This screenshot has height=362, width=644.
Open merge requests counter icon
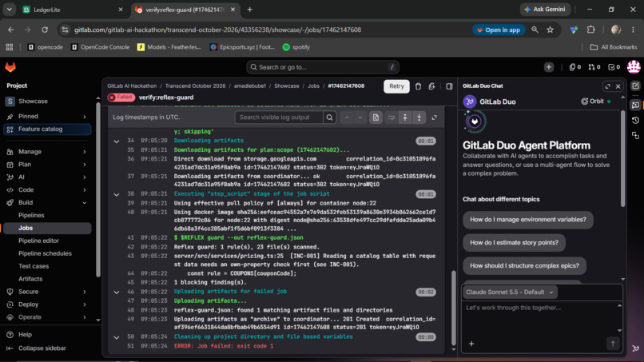(x=594, y=67)
